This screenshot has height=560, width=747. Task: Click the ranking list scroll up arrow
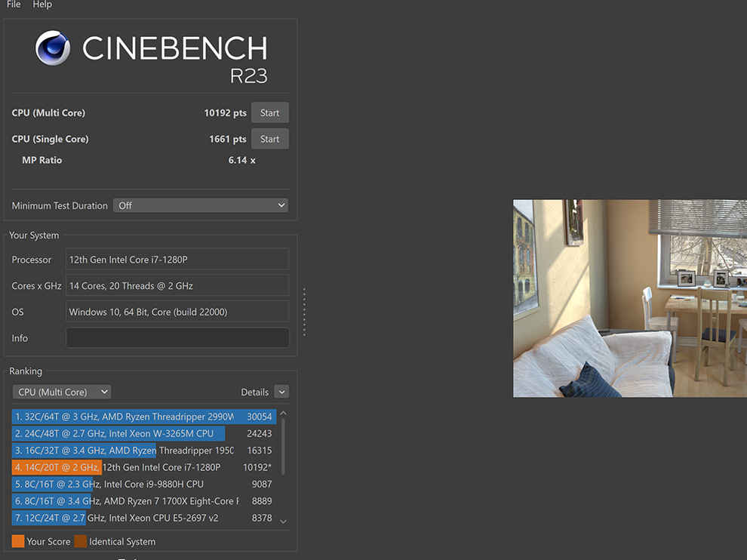(284, 413)
